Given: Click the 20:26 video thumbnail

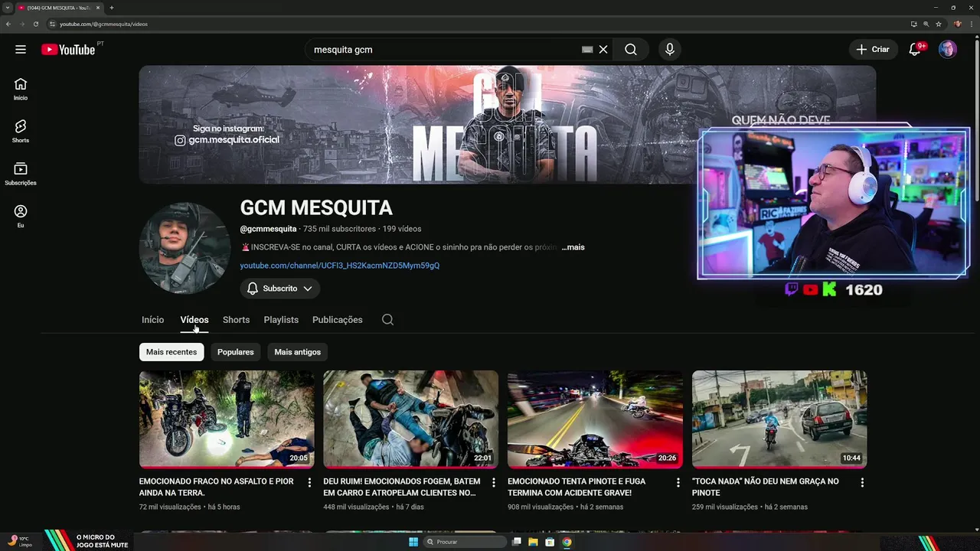Looking at the screenshot, I should [x=595, y=419].
